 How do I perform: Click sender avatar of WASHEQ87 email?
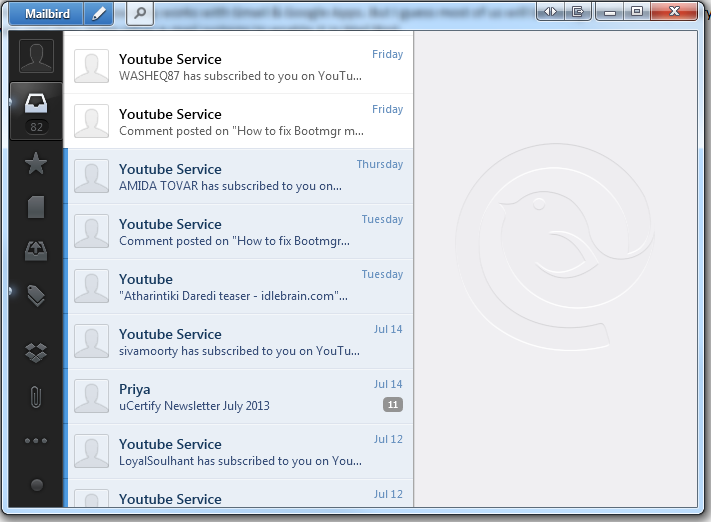point(92,66)
